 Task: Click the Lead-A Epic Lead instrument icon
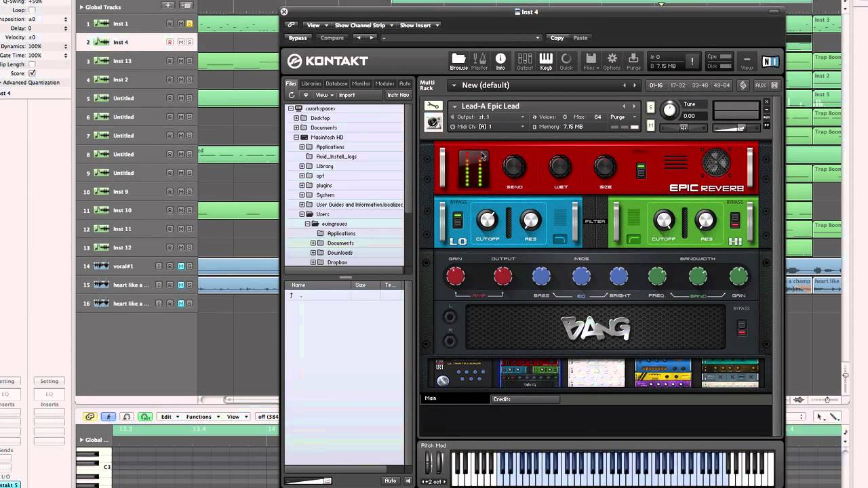[x=433, y=122]
